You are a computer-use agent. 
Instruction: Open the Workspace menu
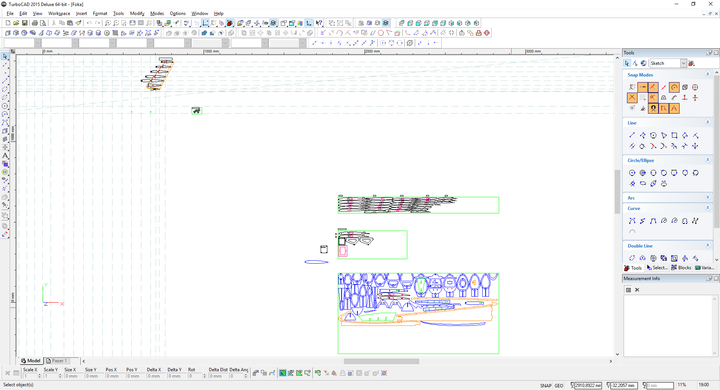[59, 13]
